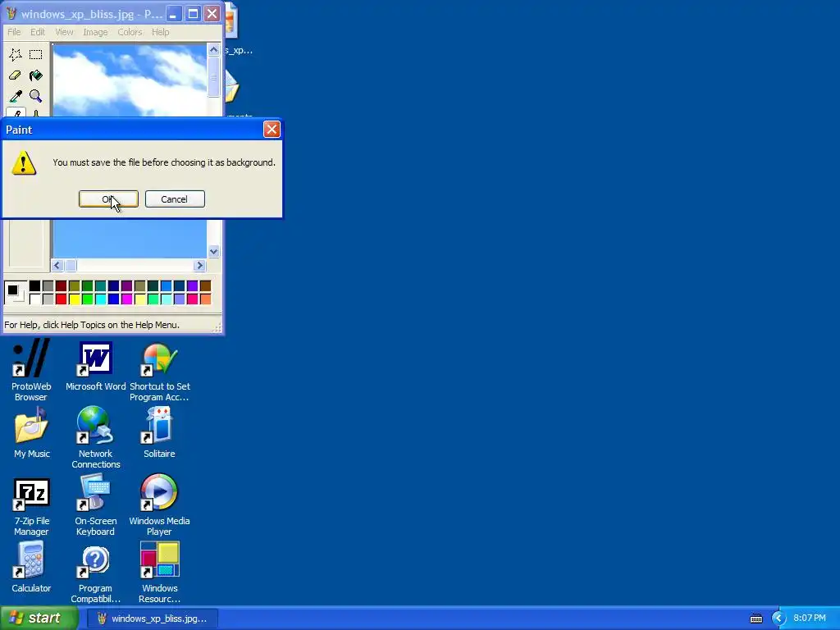The image size is (840, 630).
Task: Open the Image menu in Paint
Action: [x=95, y=32]
